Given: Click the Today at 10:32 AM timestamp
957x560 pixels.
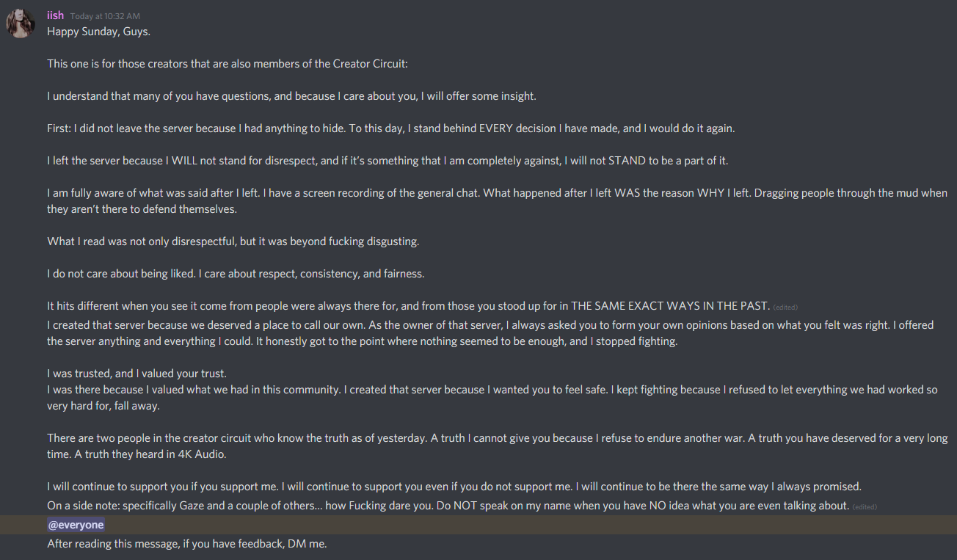Looking at the screenshot, I should pyautogui.click(x=105, y=16).
